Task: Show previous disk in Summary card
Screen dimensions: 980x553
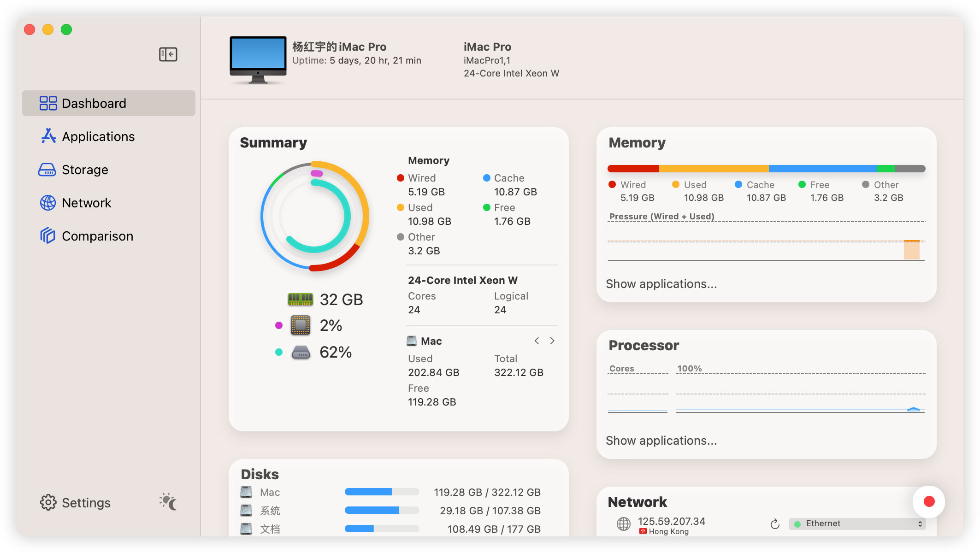Action: pyautogui.click(x=537, y=341)
